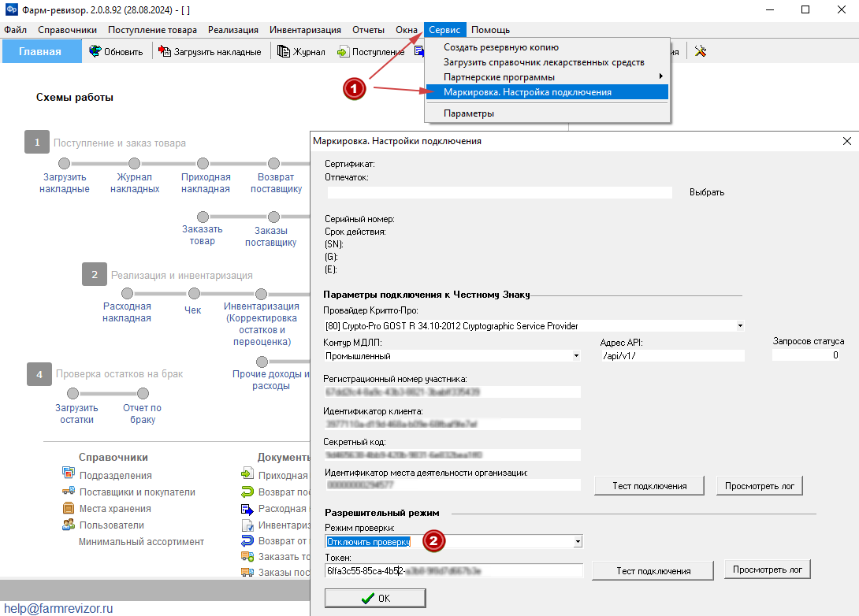Image resolution: width=859 pixels, height=616 pixels.
Task: Click Загрузить накладные toolbar icon
Action: pyautogui.click(x=165, y=51)
